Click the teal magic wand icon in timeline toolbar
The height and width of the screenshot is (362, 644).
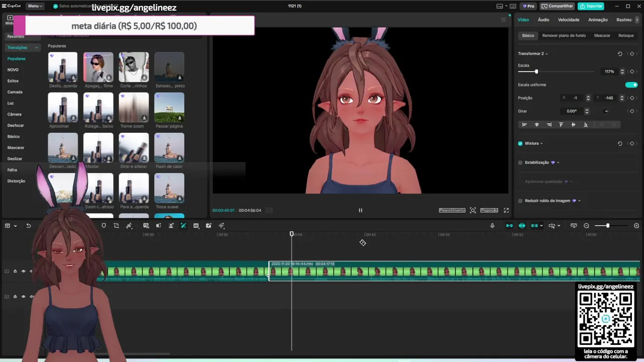click(x=183, y=226)
